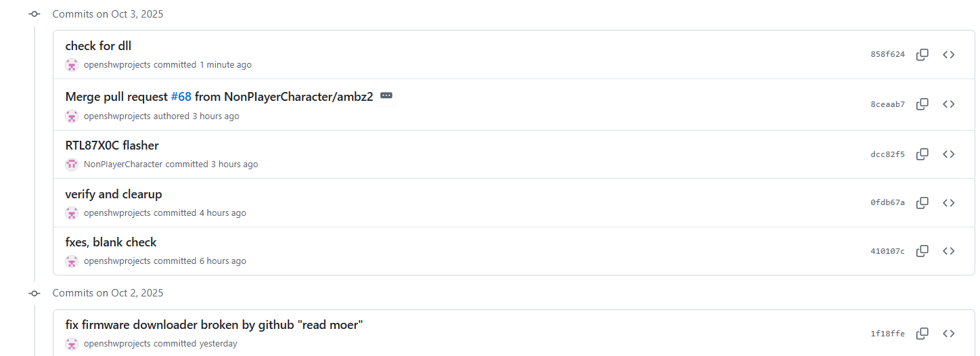The image size is (980, 356).
Task: Copy full SHA for commit 8ceaab7
Action: point(922,104)
